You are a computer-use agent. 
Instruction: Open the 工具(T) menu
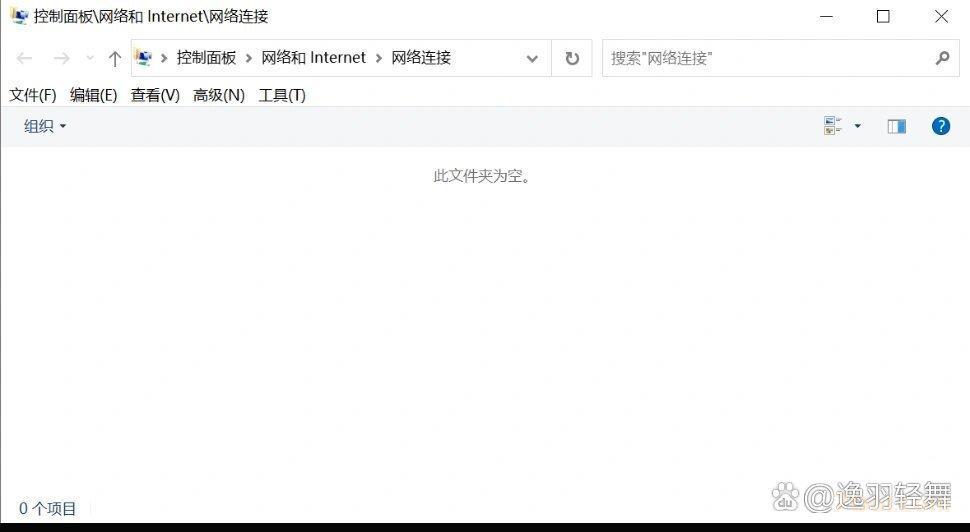[x=282, y=95]
